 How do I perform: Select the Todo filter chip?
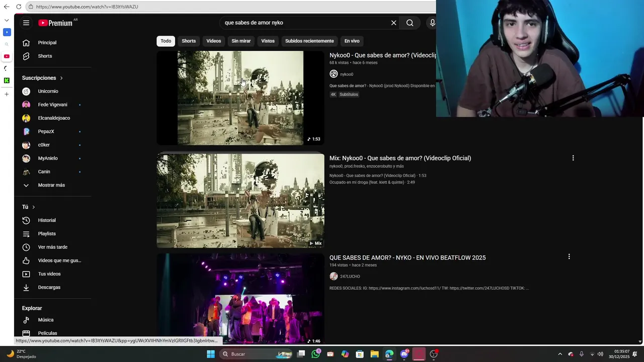(166, 41)
